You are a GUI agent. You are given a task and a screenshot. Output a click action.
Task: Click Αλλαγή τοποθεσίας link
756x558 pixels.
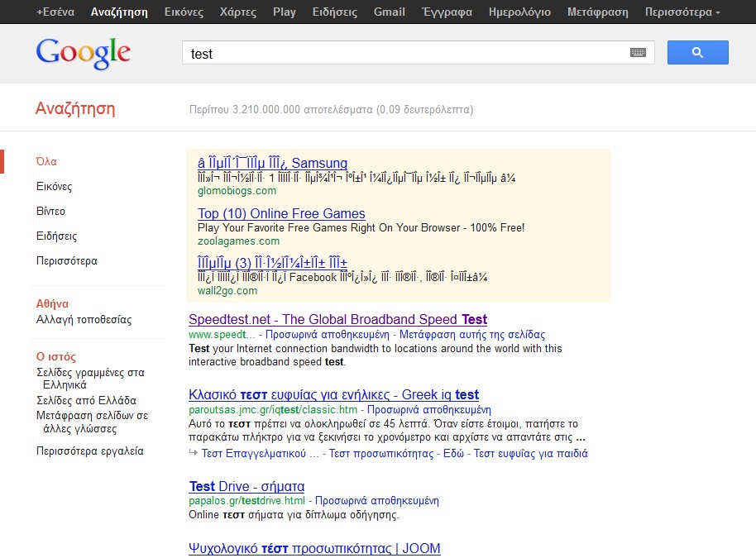point(84,319)
